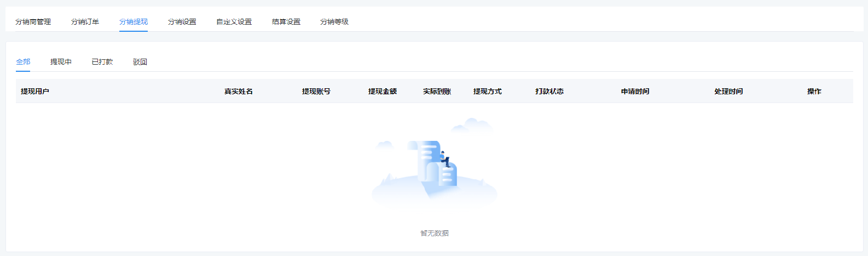
Task: Click the 提现方式 column header
Action: pos(488,92)
